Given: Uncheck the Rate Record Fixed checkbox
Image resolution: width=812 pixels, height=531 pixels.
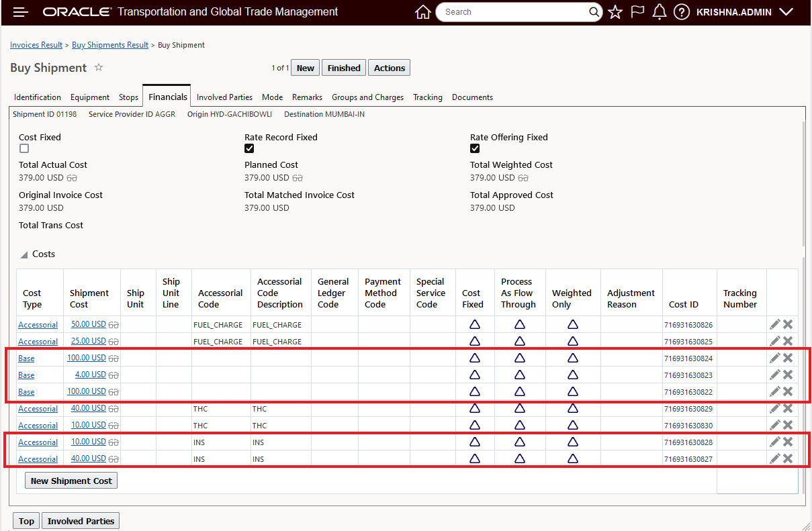Looking at the screenshot, I should point(249,149).
